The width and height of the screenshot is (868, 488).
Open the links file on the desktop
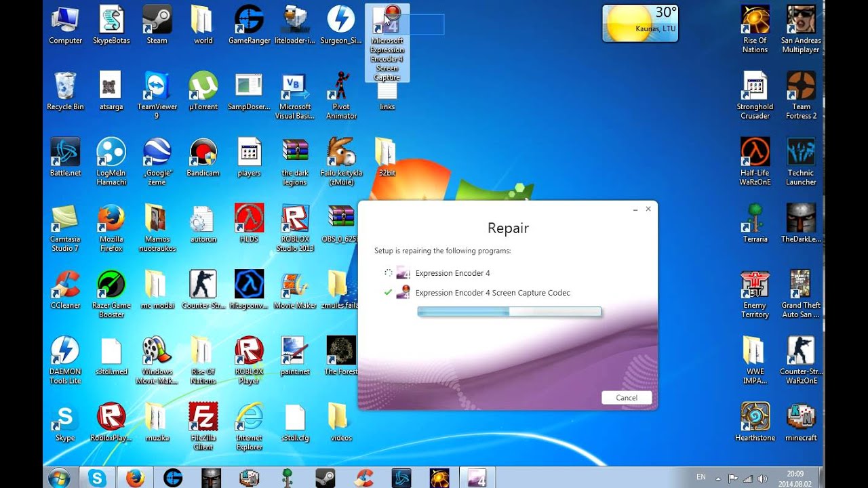click(x=387, y=96)
